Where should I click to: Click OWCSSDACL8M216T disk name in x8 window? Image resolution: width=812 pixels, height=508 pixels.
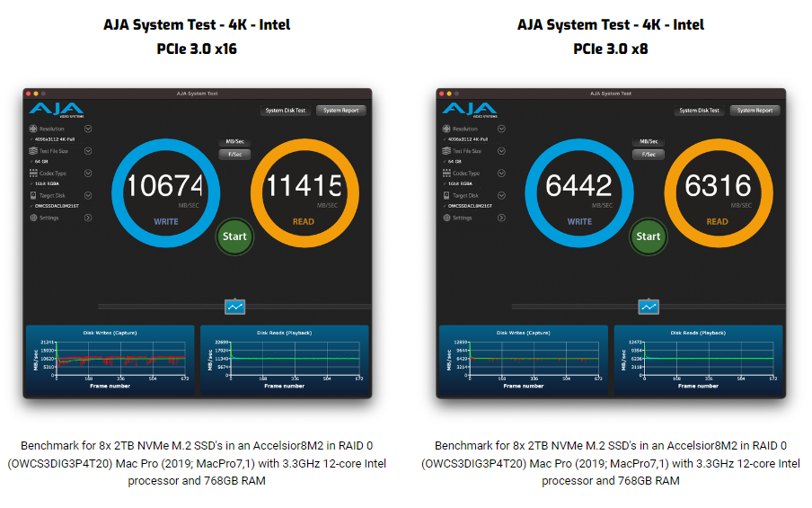pos(470,206)
